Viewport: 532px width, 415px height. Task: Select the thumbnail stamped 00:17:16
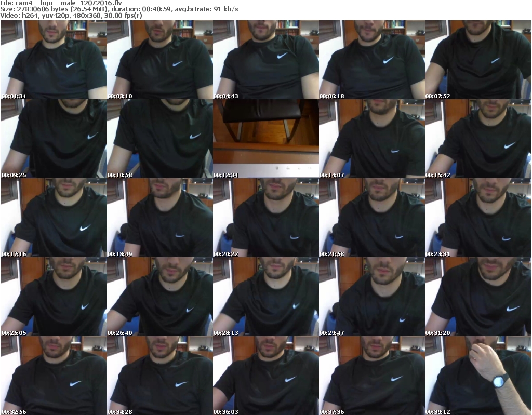coord(54,218)
